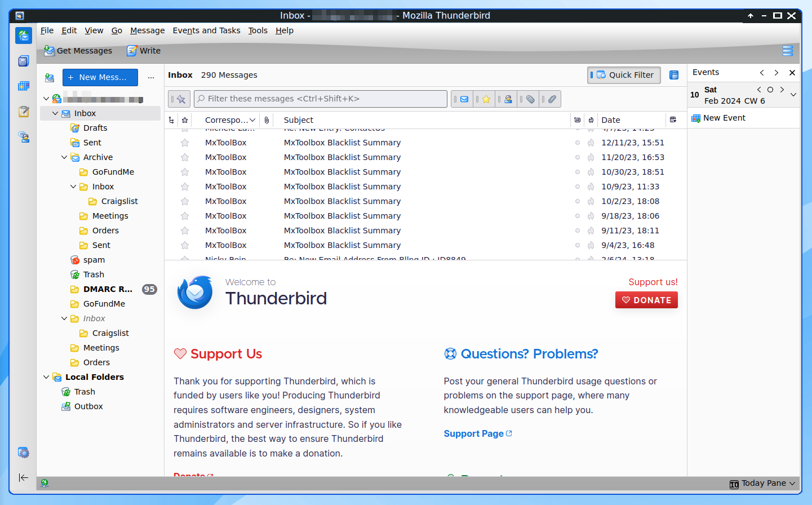Viewport: 812px width, 505px height.
Task: Sort by starred column header
Action: click(185, 120)
